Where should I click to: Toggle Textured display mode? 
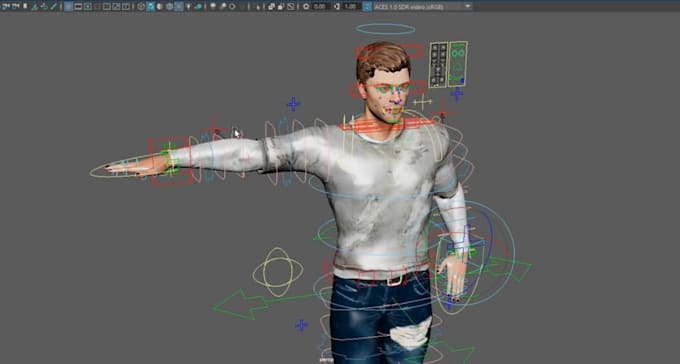(179, 7)
